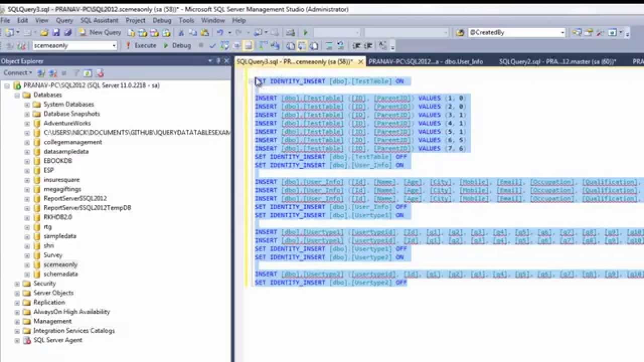
Task: Click the Open File folder icon
Action: click(x=44, y=33)
